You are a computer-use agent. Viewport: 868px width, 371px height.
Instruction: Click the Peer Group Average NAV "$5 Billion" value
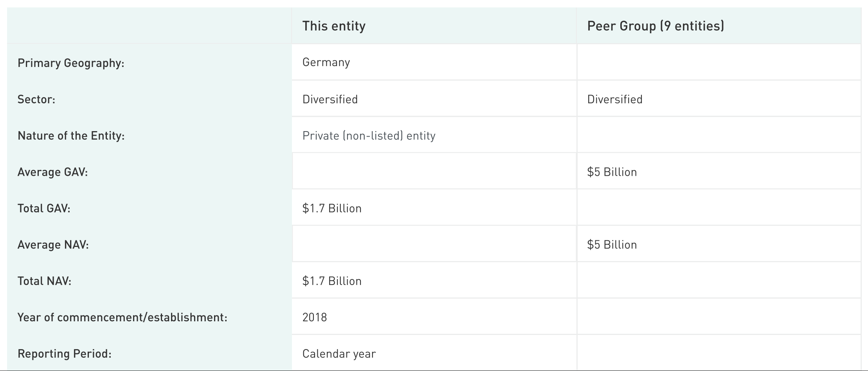click(x=612, y=245)
